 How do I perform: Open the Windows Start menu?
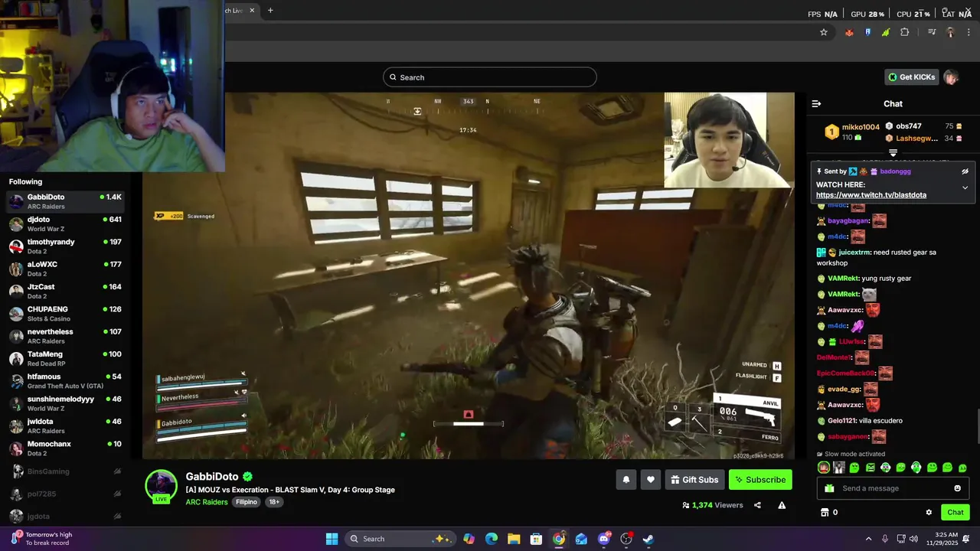pos(332,539)
